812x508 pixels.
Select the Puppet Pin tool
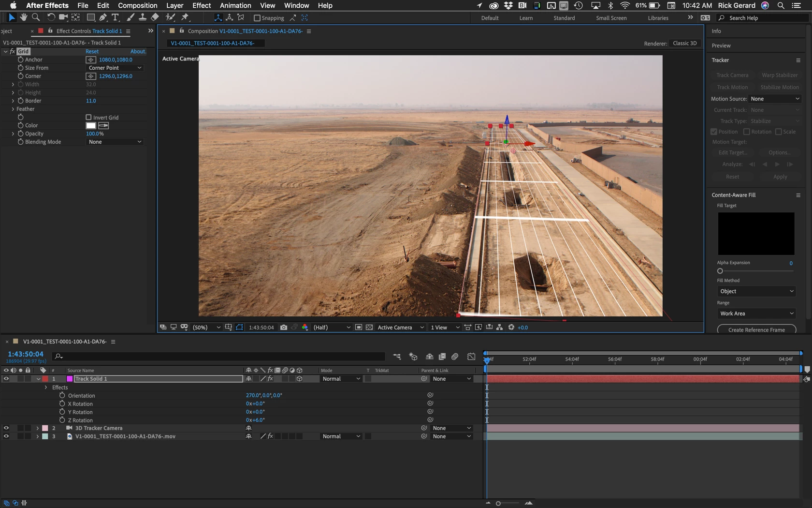click(x=185, y=17)
